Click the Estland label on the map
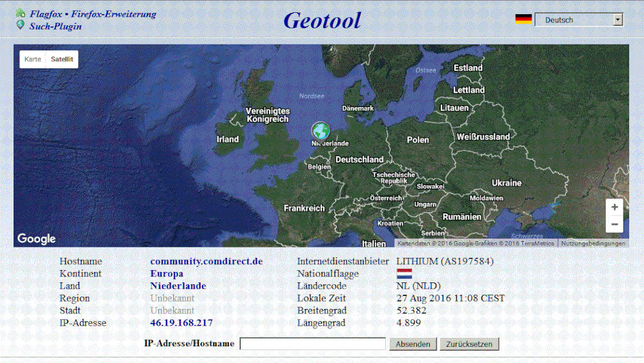The width and height of the screenshot is (644, 363). (468, 68)
